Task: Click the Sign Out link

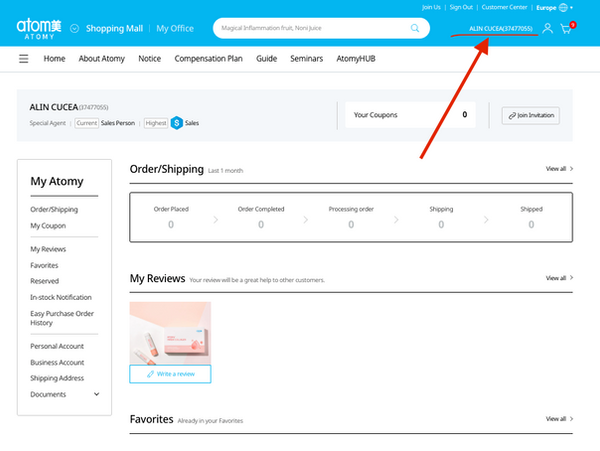Action: pyautogui.click(x=461, y=7)
